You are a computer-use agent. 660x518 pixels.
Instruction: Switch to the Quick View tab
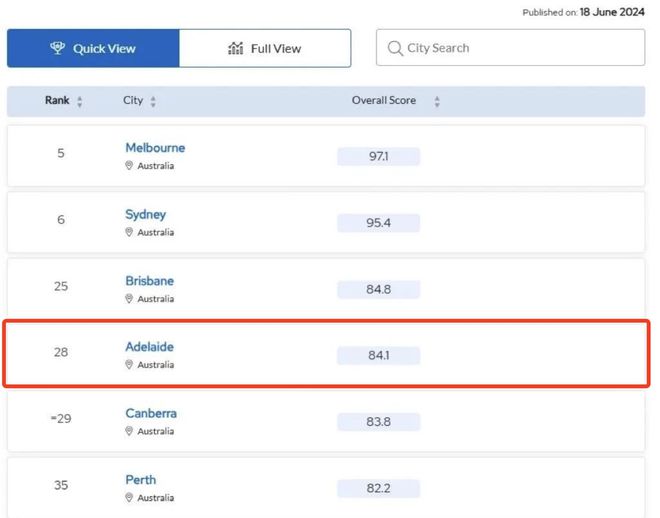tap(93, 48)
